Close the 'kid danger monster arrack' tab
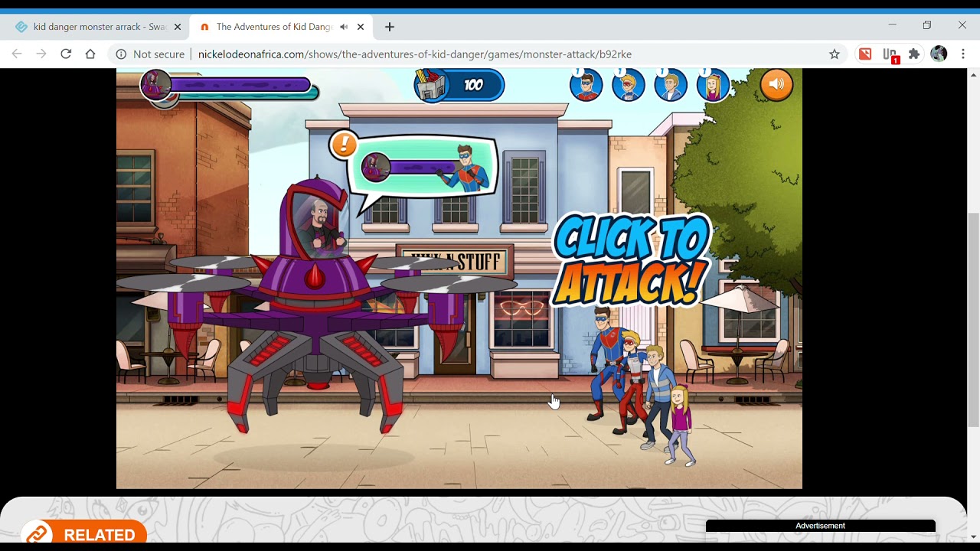This screenshot has height=551, width=980. (178, 27)
